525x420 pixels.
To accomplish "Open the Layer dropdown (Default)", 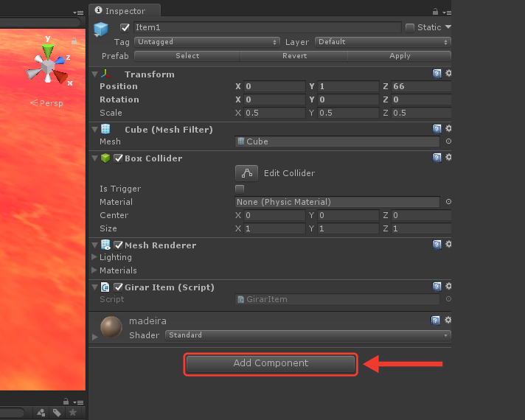I will coord(383,42).
